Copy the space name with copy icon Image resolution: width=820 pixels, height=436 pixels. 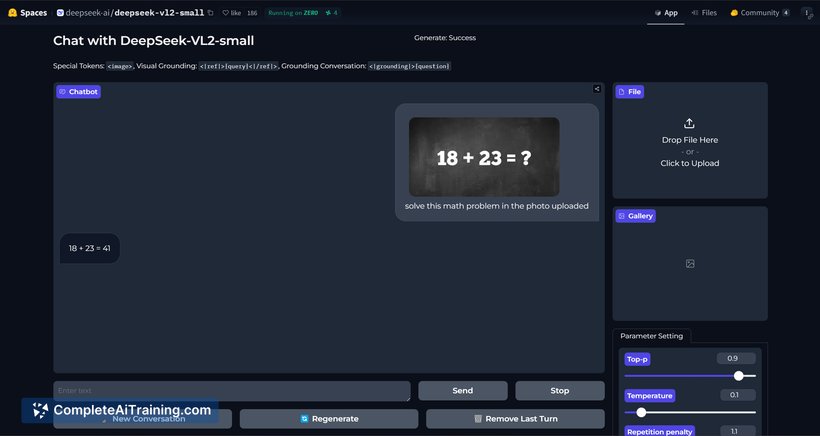(x=210, y=13)
